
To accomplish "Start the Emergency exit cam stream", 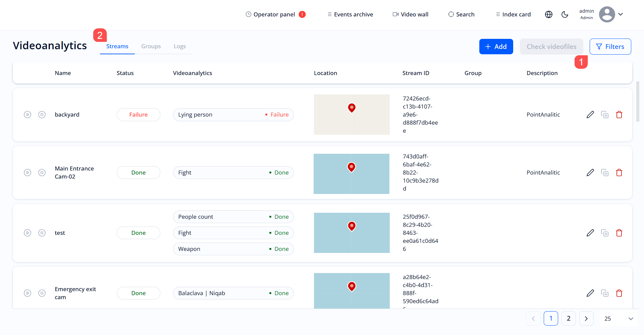I will [x=28, y=293].
